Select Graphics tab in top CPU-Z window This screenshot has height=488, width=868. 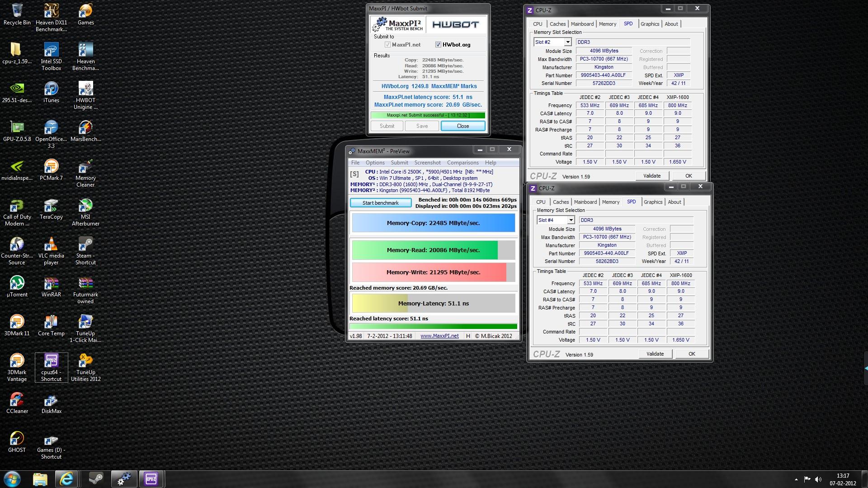[x=650, y=24]
